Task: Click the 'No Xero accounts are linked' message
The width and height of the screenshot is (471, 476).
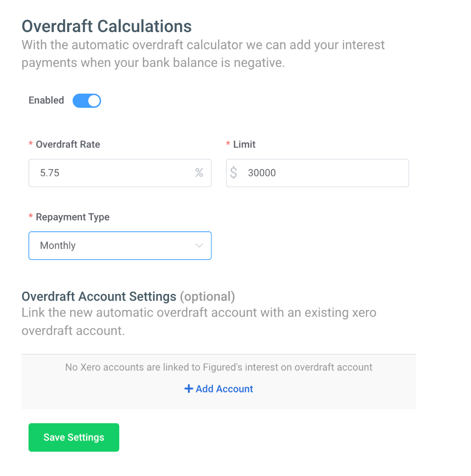Action: (x=219, y=367)
